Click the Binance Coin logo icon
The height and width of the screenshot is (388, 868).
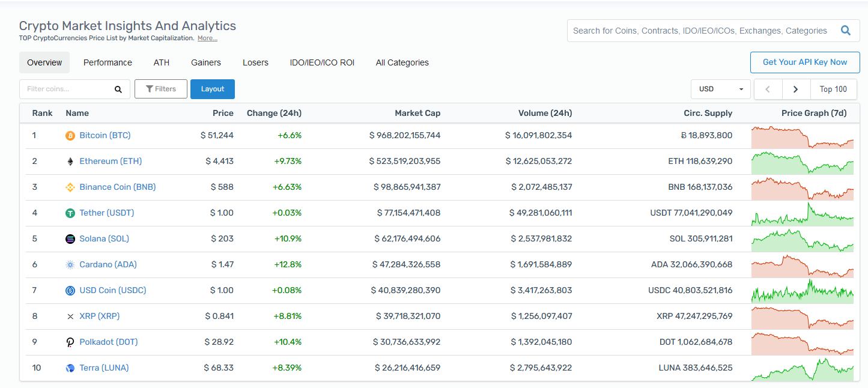pyautogui.click(x=70, y=187)
